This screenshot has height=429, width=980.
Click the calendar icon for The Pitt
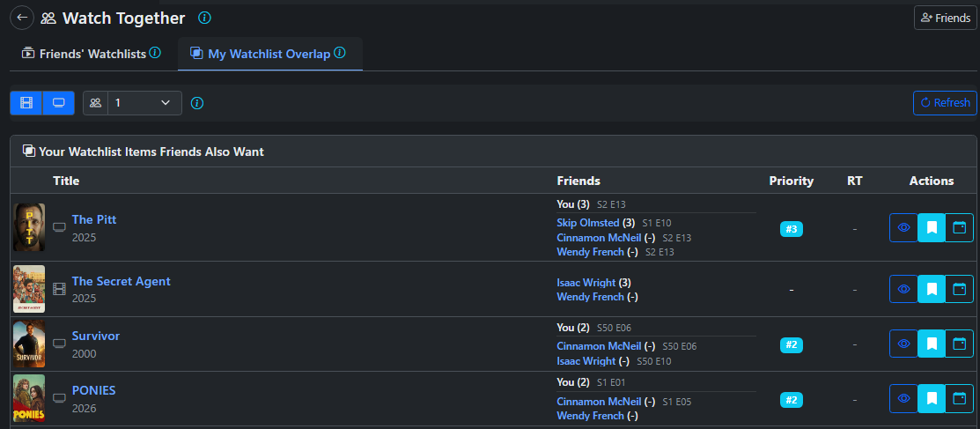[x=959, y=227]
